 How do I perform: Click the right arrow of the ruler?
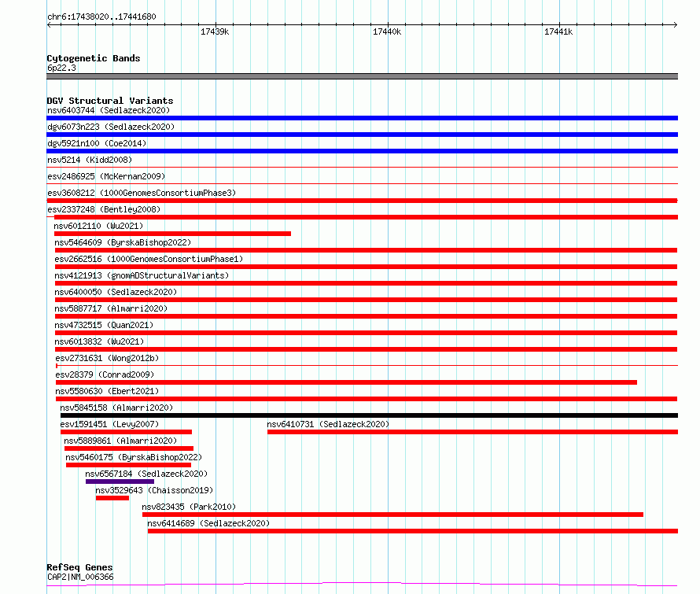pos(676,24)
